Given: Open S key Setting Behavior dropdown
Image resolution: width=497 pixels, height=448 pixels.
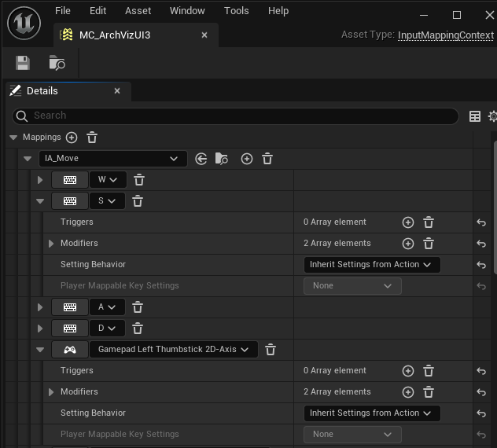Looking at the screenshot, I should 372,265.
